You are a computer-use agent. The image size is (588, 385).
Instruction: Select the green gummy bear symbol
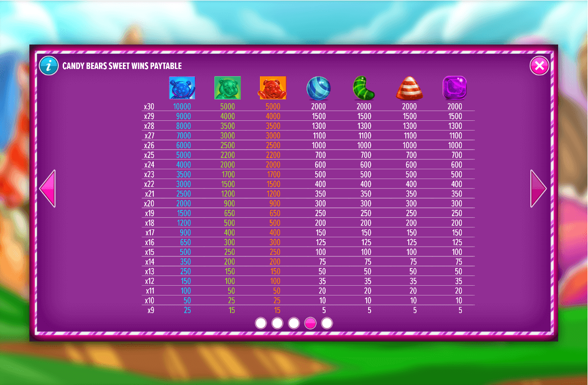[227, 87]
